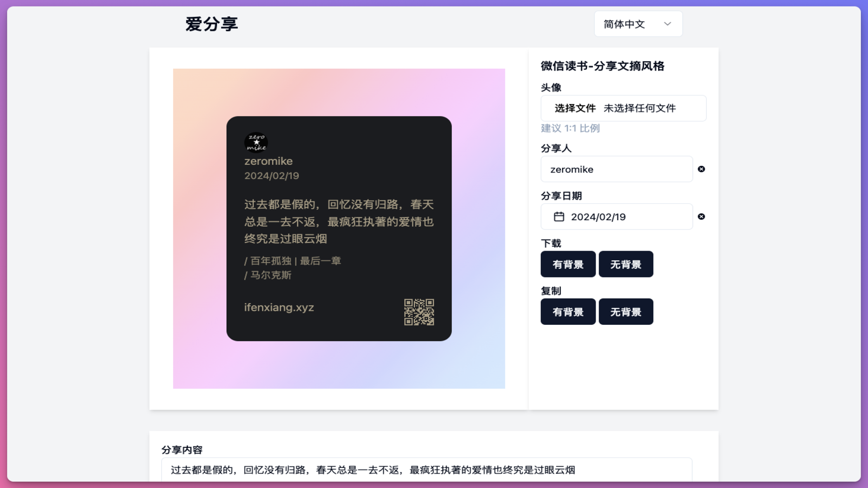Expand the language selector to change locale

click(x=638, y=23)
